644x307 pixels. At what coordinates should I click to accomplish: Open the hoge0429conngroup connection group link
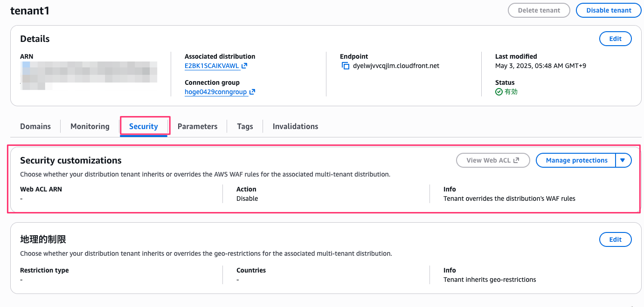215,92
